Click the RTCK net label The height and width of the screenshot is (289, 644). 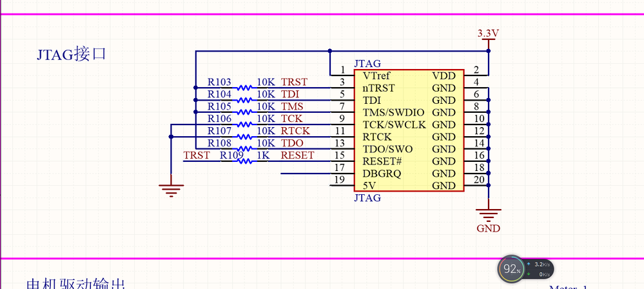pos(295,131)
